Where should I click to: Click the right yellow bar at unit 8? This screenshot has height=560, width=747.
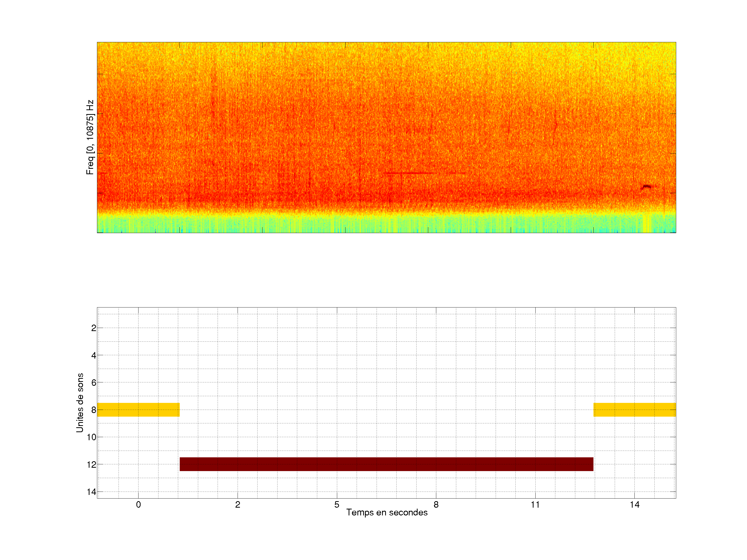point(634,409)
